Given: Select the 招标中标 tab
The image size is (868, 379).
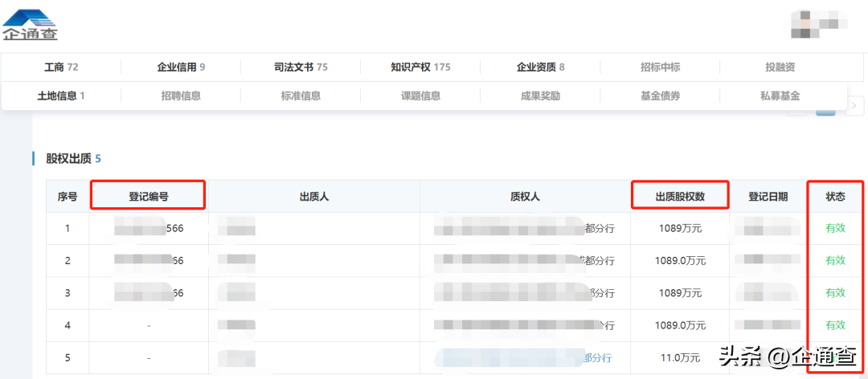Looking at the screenshot, I should [660, 67].
